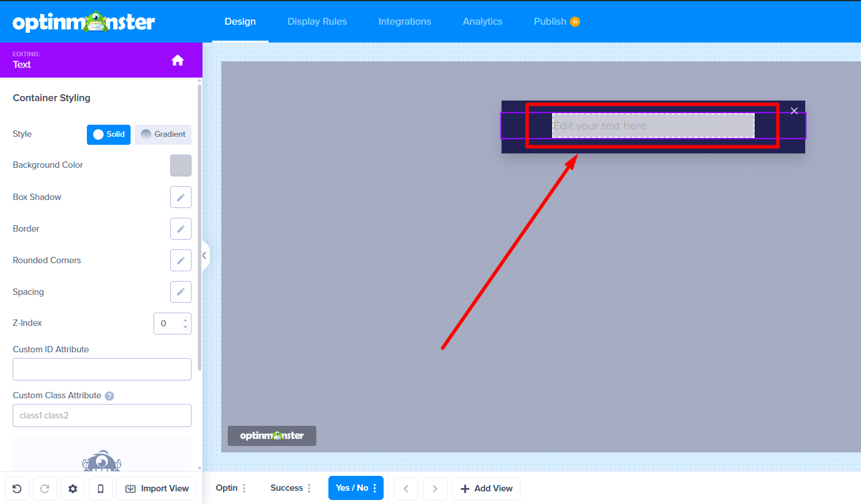Click the 'Container Styling' heading
The width and height of the screenshot is (861, 504).
[52, 98]
